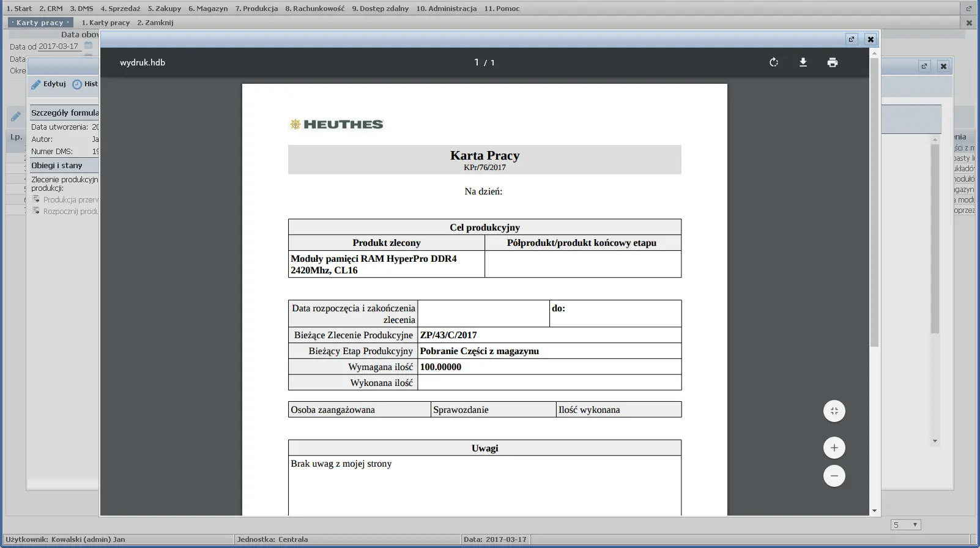Open the Hist history button
This screenshot has width=980, height=548.
(x=85, y=84)
